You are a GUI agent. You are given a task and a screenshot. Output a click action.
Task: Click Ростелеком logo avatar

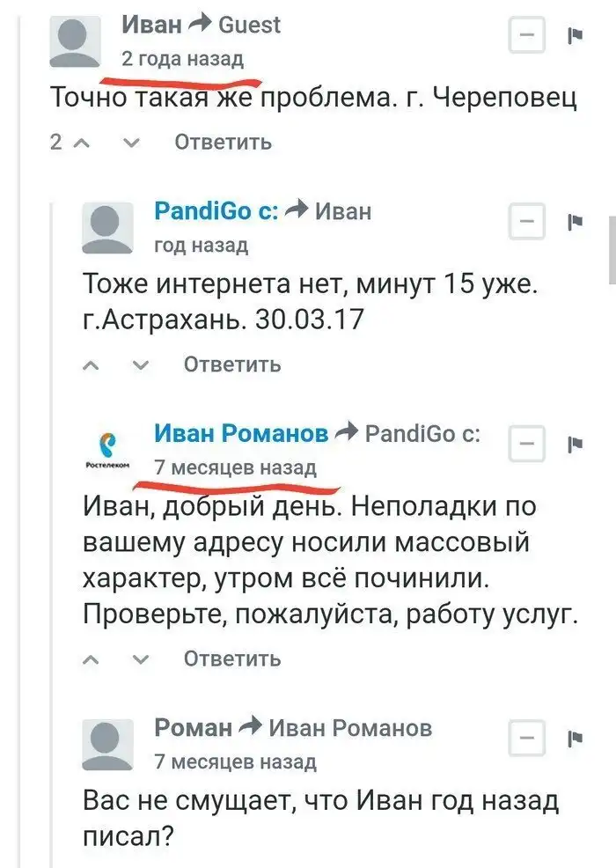click(x=107, y=448)
